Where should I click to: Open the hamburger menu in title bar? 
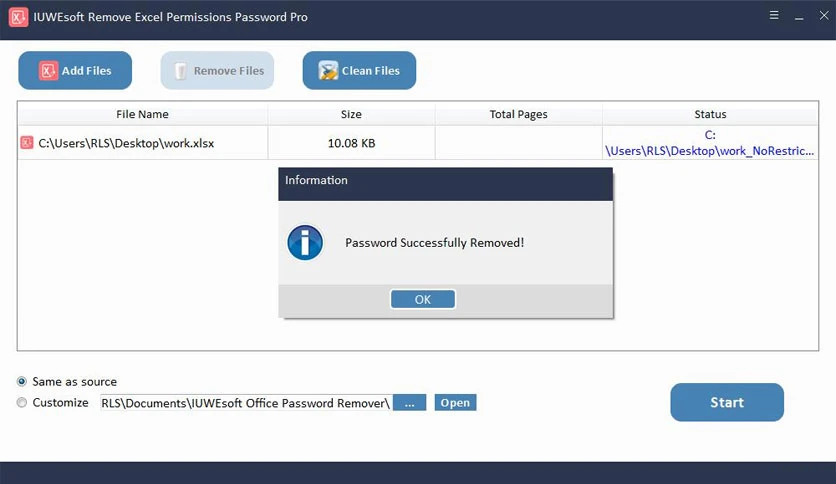(774, 15)
